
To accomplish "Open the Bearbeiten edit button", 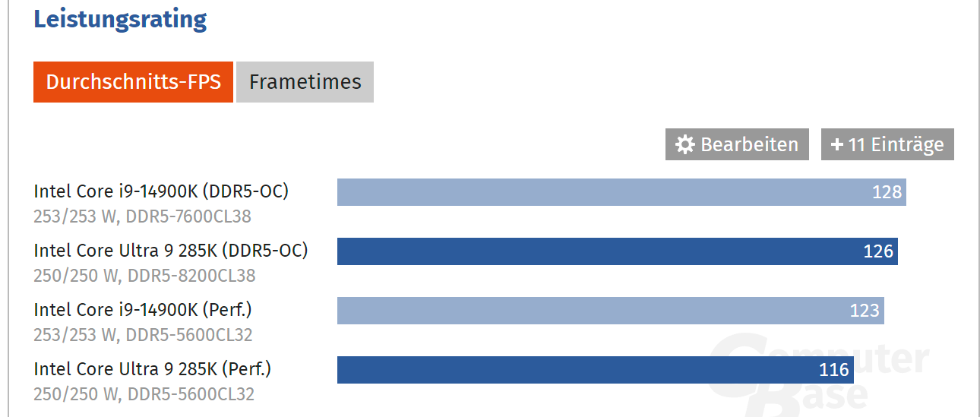I will coord(737,144).
